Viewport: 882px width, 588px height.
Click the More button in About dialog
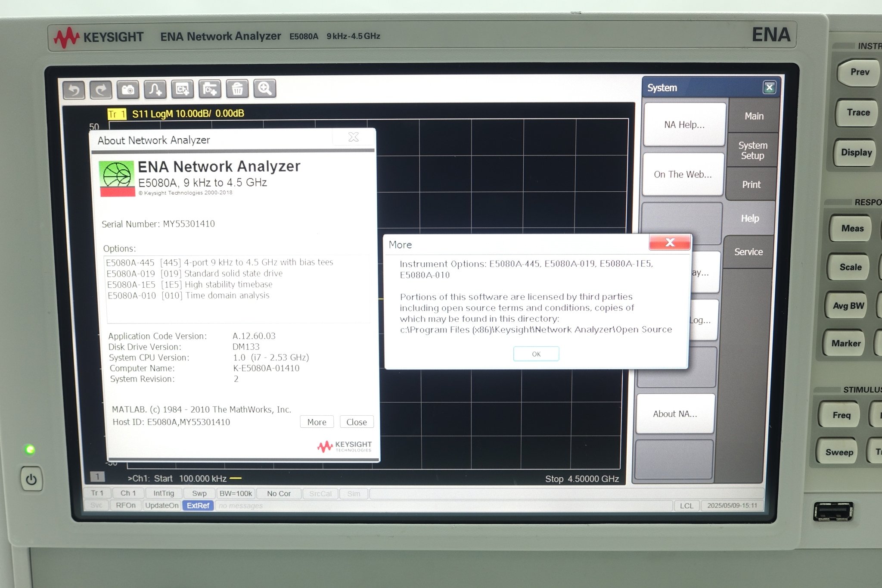317,422
